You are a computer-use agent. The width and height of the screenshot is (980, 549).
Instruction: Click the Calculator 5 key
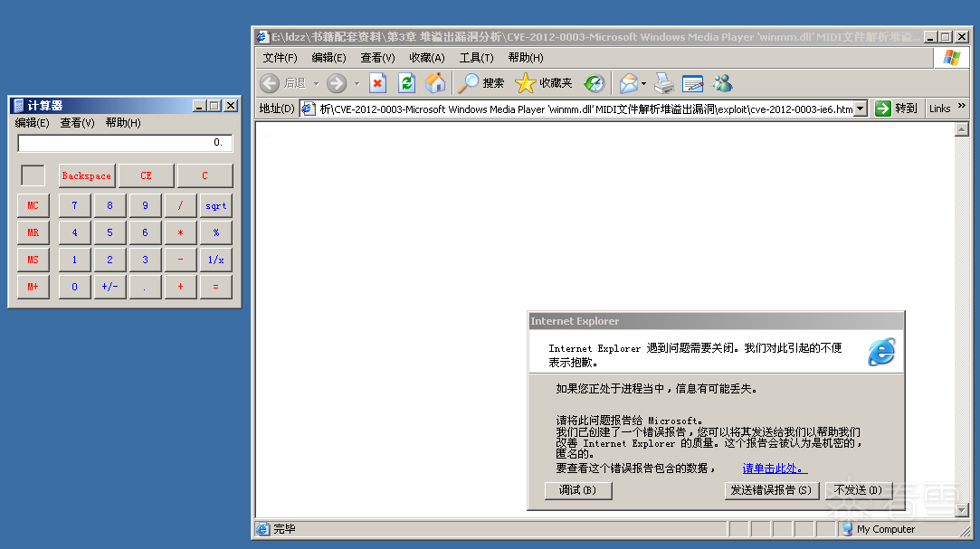109,232
